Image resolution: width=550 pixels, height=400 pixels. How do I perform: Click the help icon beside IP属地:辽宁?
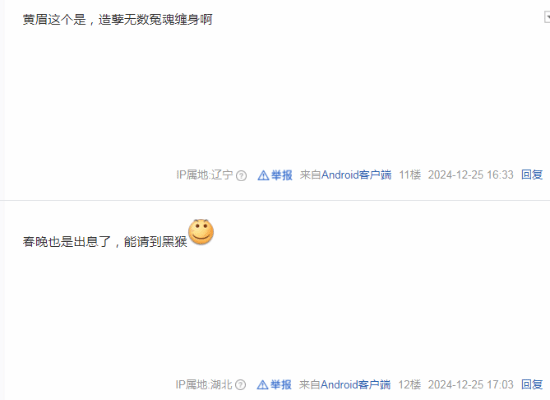[241, 175]
